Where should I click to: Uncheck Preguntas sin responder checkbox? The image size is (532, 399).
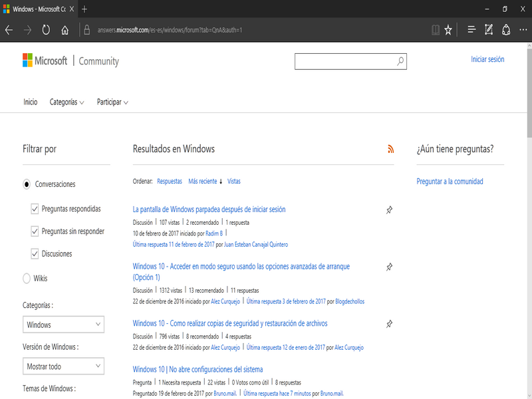coord(35,231)
